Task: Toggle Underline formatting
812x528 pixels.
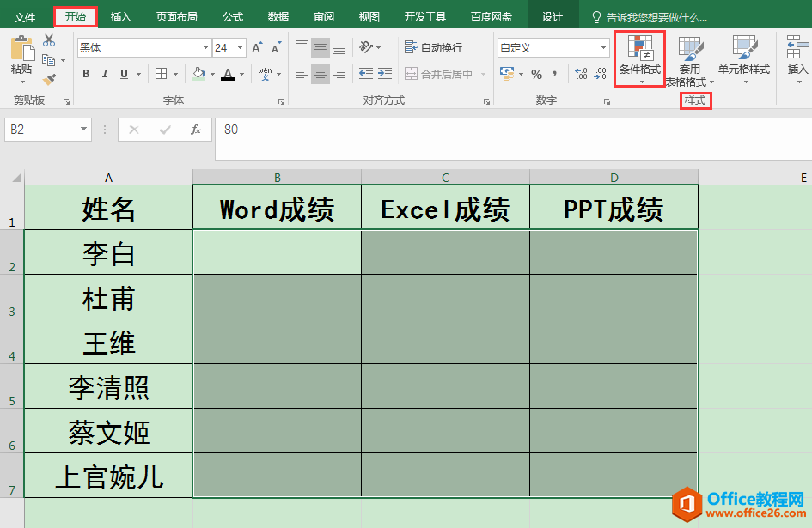Action: click(x=124, y=74)
